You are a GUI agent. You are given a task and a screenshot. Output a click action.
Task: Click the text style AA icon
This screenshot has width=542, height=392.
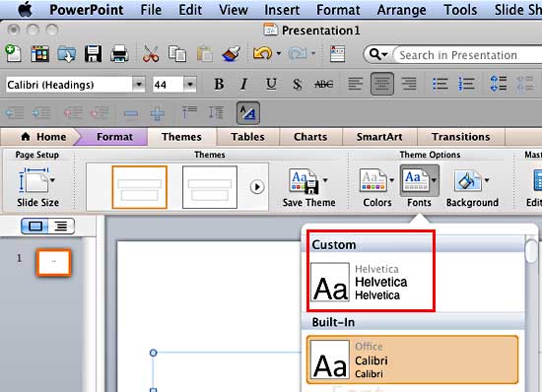[248, 113]
